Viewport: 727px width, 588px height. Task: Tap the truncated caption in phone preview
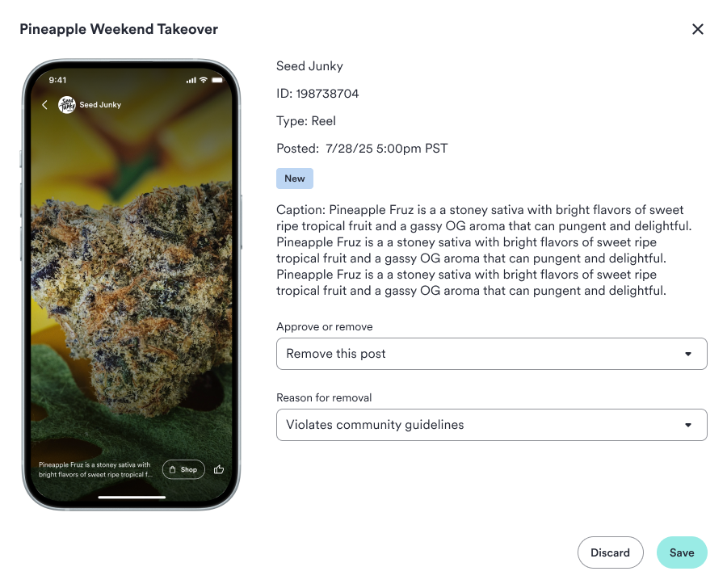click(x=95, y=469)
